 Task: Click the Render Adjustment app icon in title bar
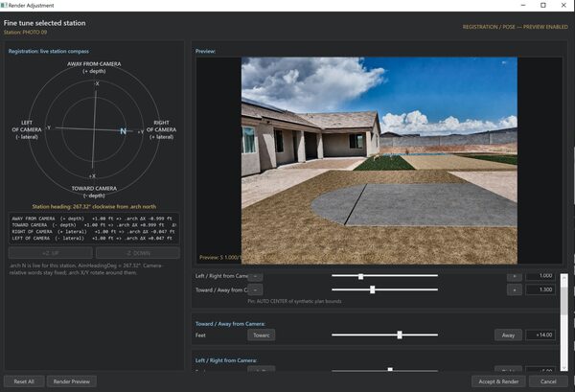pyautogui.click(x=4, y=5)
